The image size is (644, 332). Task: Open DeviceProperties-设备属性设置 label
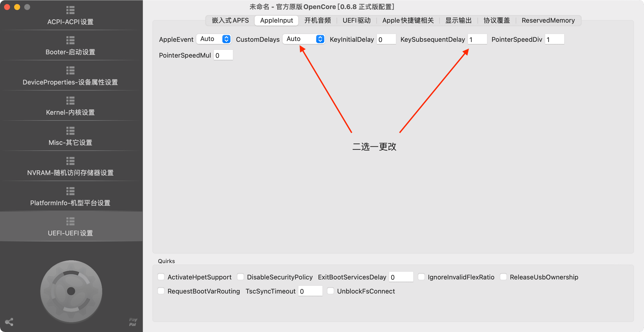point(70,82)
